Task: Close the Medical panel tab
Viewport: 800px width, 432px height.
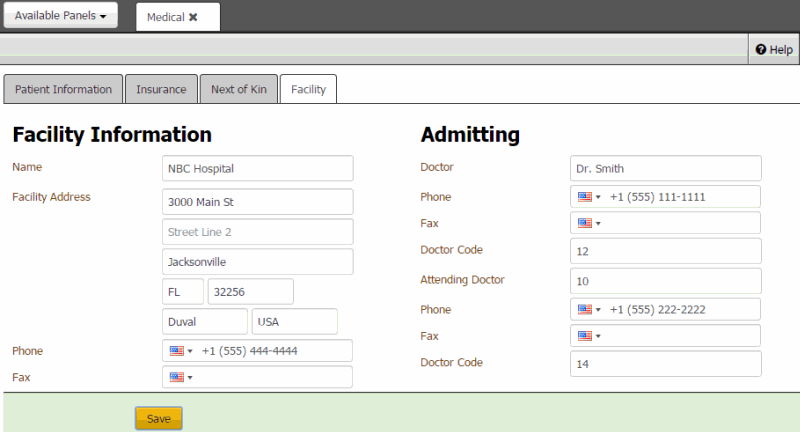Action: click(193, 17)
